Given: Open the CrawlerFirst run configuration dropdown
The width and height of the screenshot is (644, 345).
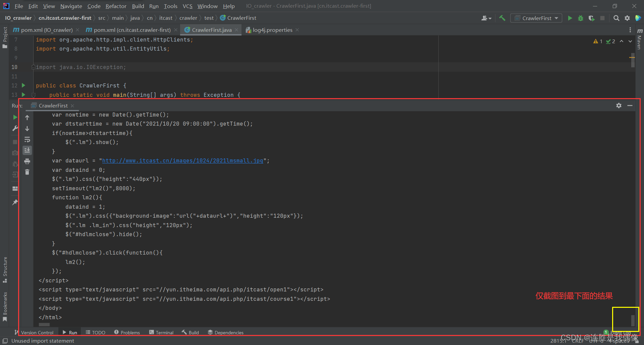Looking at the screenshot, I should click(x=536, y=18).
